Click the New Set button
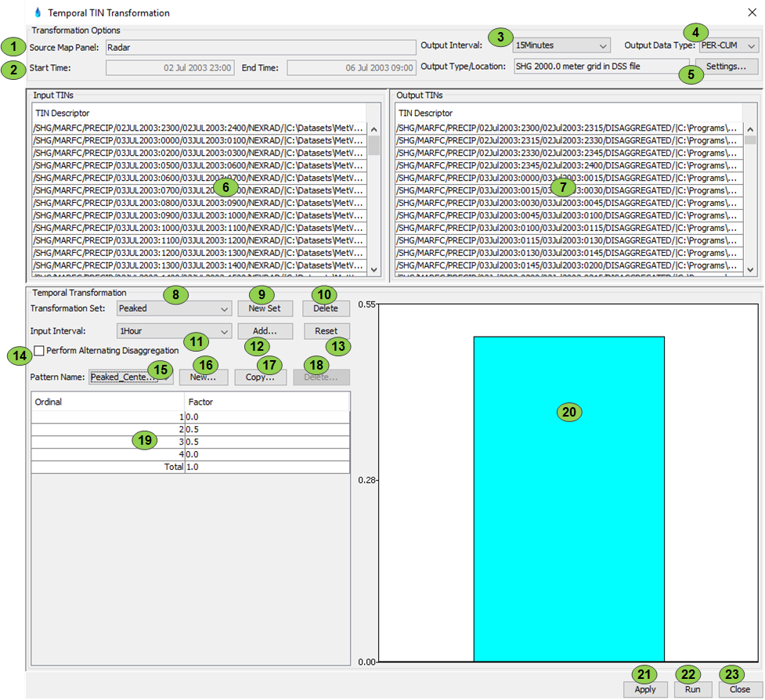The image size is (765, 700). coord(265,309)
